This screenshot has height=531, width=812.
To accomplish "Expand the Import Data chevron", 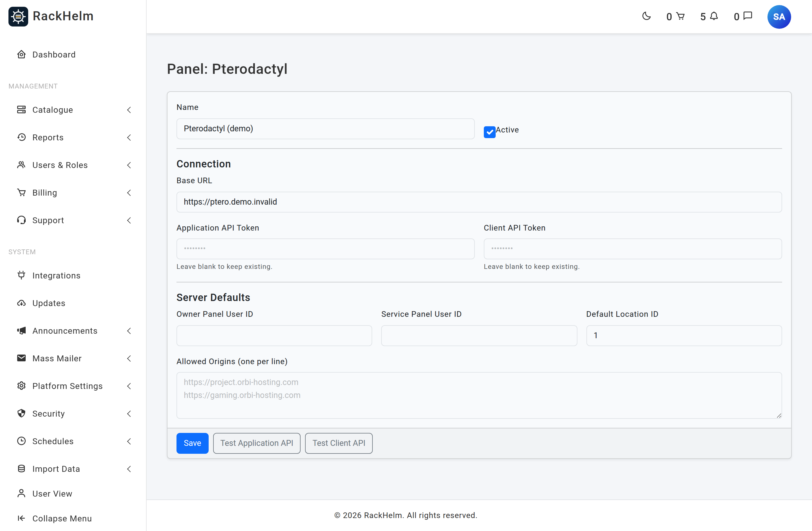I will pyautogui.click(x=129, y=469).
